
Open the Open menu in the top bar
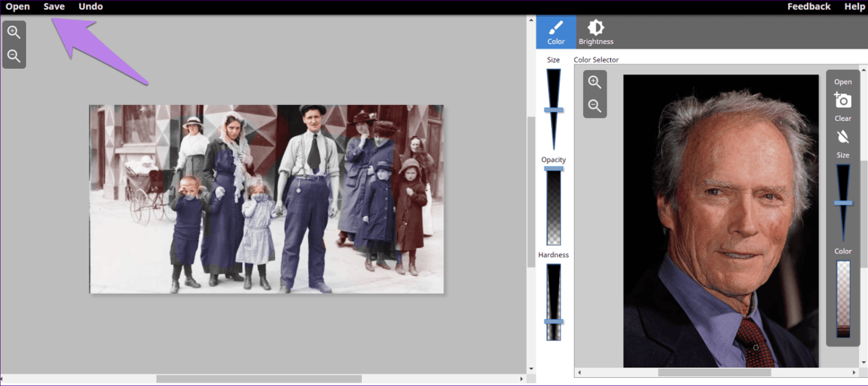coord(17,7)
